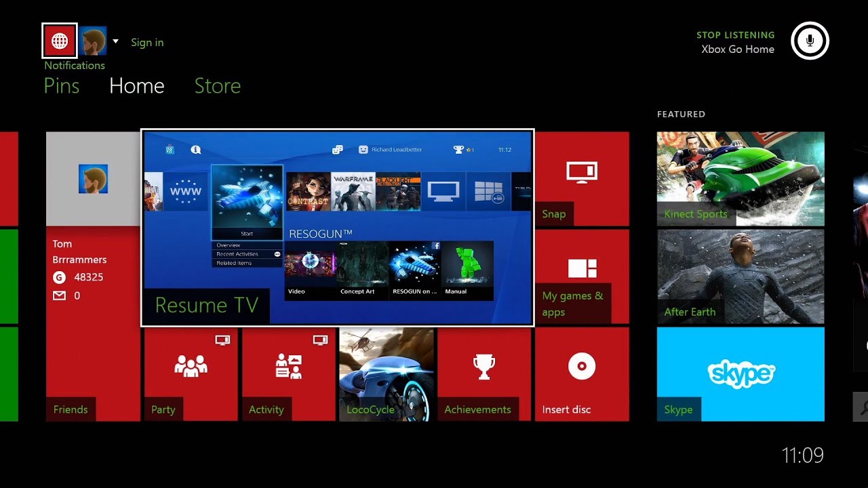The height and width of the screenshot is (488, 868).
Task: Open Kinect Sports featured tile
Action: (x=741, y=179)
